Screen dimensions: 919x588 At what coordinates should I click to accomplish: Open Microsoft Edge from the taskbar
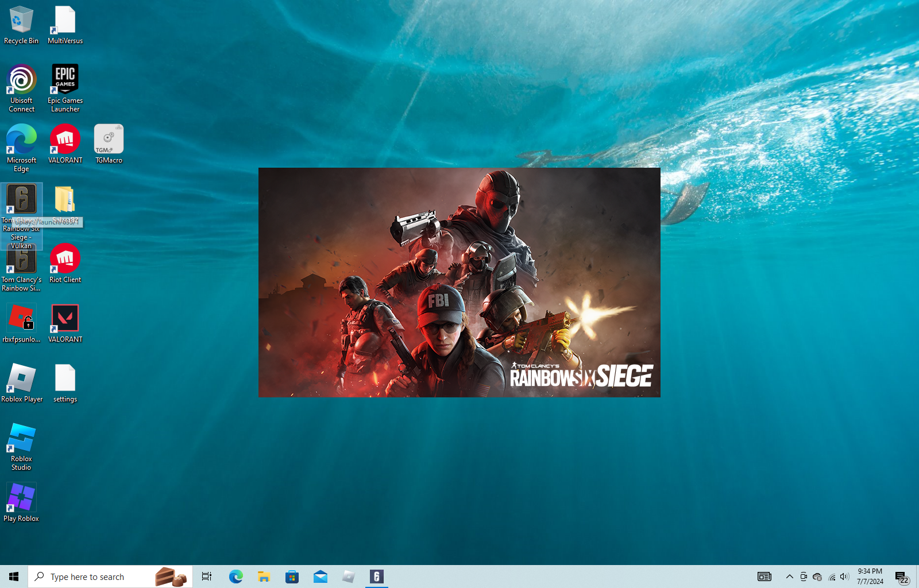[235, 577]
